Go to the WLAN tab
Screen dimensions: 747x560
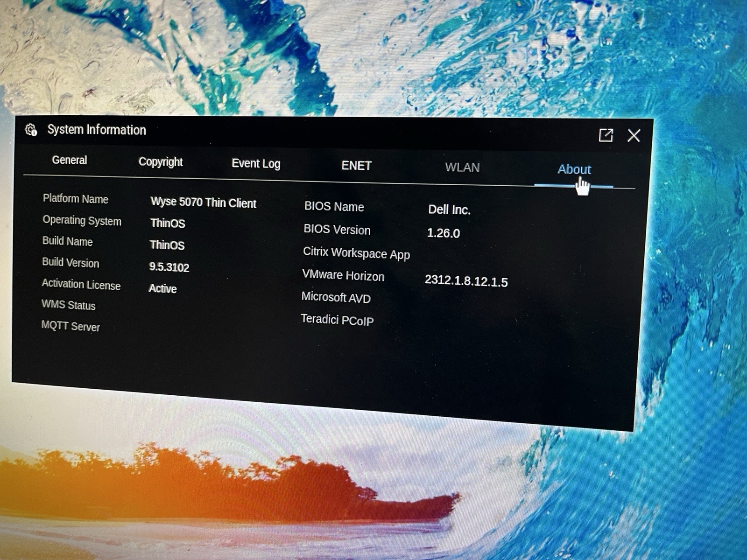click(462, 168)
